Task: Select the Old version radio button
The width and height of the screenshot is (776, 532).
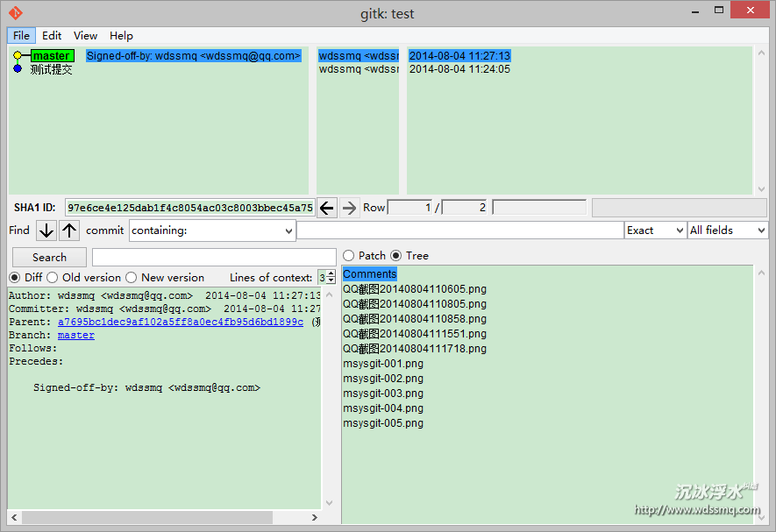Action: tap(53, 278)
